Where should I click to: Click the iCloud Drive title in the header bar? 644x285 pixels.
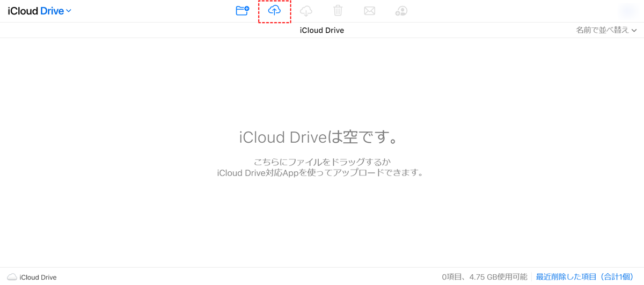click(322, 30)
